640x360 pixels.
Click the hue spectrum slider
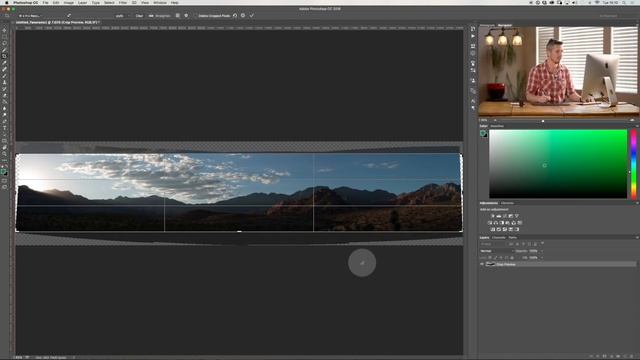coord(633,164)
